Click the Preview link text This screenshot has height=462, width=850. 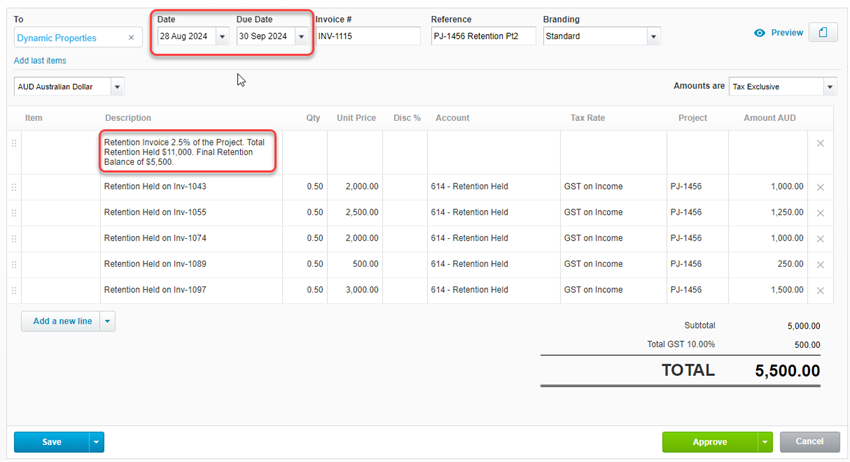tap(787, 33)
